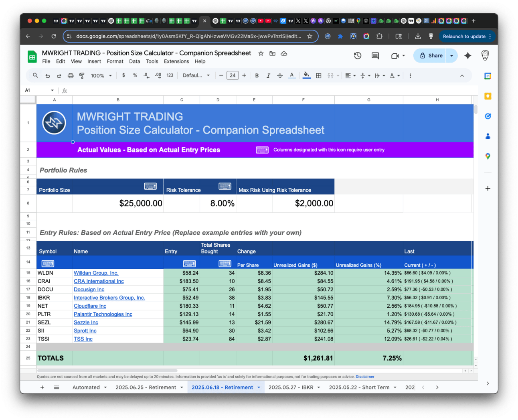This screenshot has height=420, width=518.
Task: Click Relaunch to update button
Action: click(x=467, y=36)
